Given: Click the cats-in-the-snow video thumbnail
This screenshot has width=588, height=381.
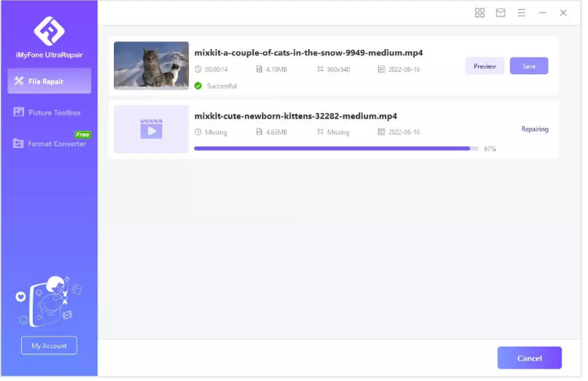Looking at the screenshot, I should click(152, 66).
